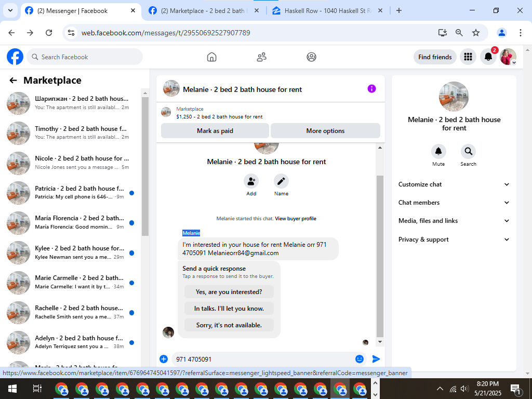Viewport: 532px width, 399px height.
Task: Open Chrome three-dot menu
Action: [520, 33]
